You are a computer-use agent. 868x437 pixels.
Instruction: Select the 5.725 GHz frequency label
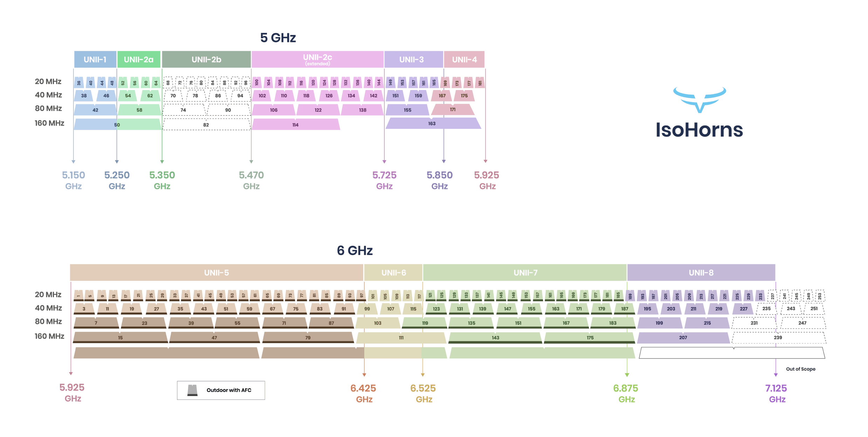[384, 180]
